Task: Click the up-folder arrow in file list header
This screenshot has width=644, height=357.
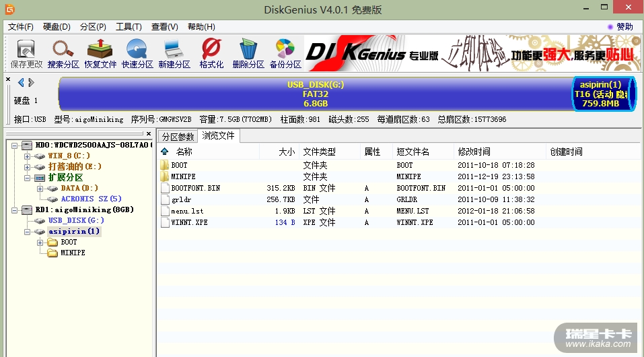Action: click(165, 152)
